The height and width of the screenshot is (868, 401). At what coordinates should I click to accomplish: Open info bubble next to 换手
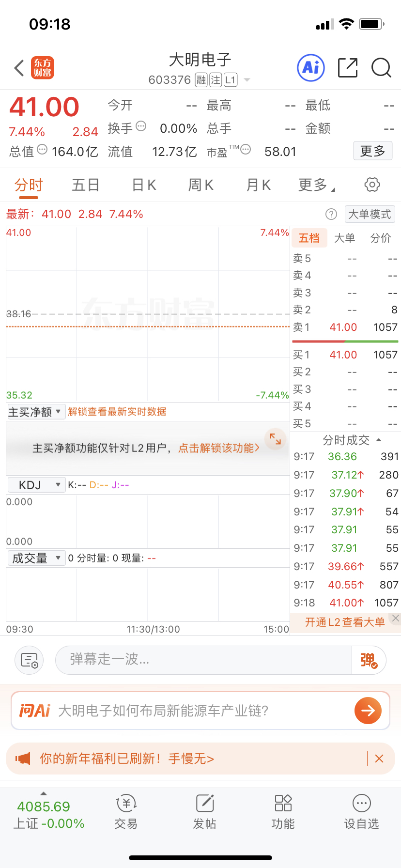click(x=141, y=126)
